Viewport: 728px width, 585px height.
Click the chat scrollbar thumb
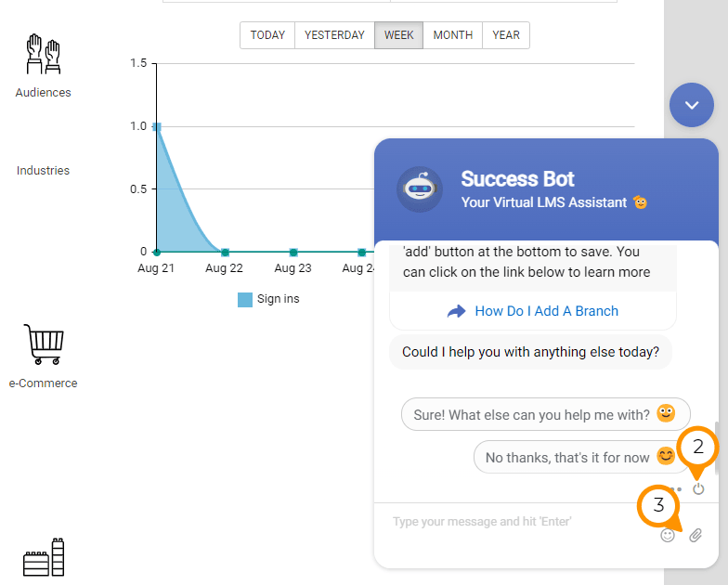pos(717,448)
